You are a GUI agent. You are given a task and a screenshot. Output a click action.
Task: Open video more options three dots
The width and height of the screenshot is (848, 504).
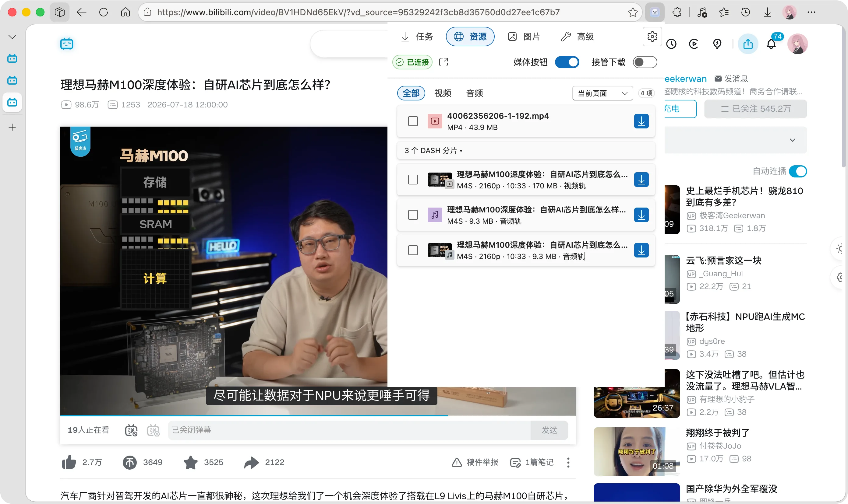[568, 462]
